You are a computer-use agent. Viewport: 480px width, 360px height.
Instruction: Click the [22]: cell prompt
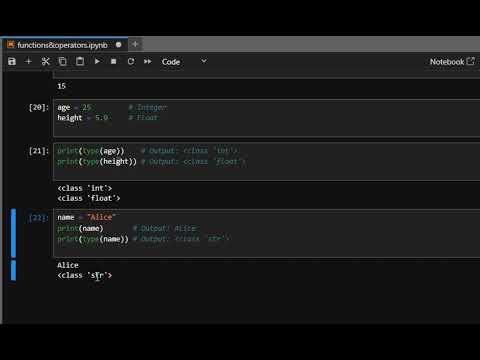[x=39, y=218]
